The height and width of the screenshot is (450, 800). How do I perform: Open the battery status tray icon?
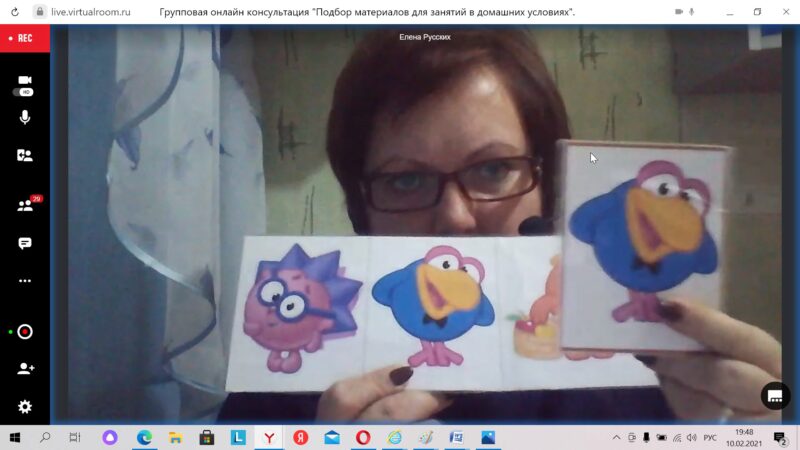(661, 437)
